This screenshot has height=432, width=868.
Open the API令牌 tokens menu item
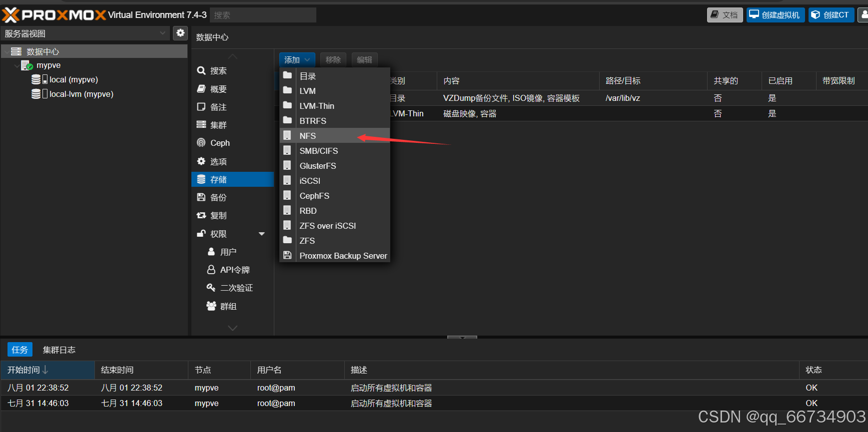232,270
